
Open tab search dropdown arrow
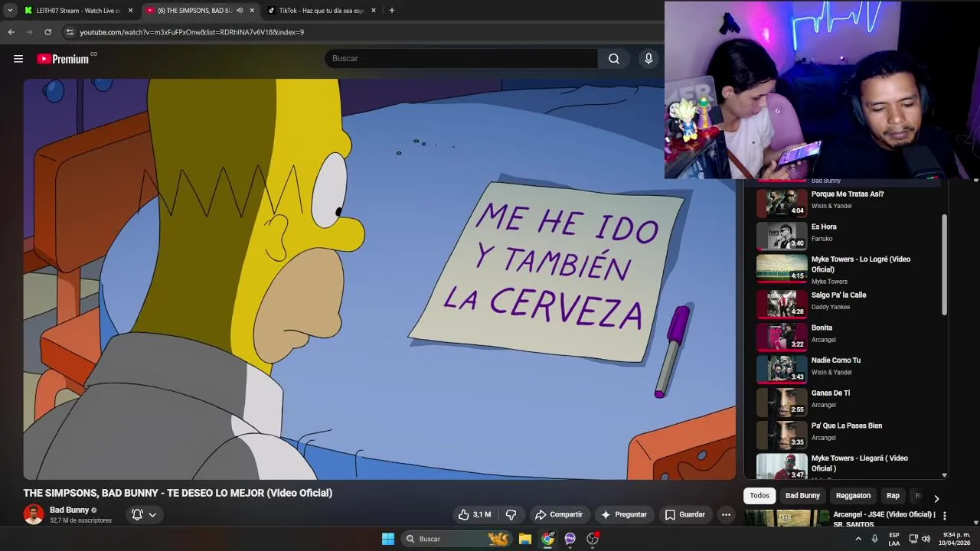pyautogui.click(x=9, y=11)
